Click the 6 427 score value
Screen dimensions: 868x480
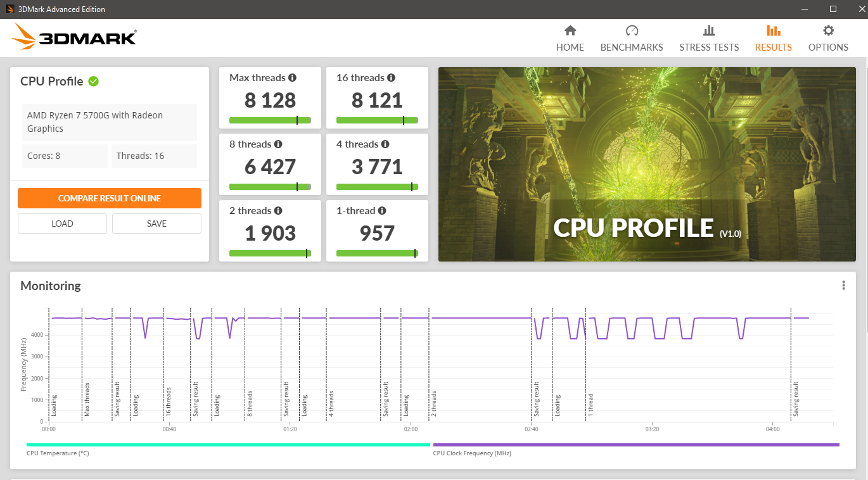pyautogui.click(x=271, y=167)
